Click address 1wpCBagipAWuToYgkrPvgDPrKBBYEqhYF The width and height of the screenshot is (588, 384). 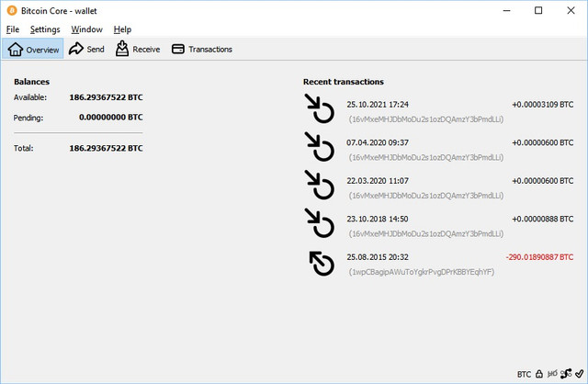pos(422,272)
